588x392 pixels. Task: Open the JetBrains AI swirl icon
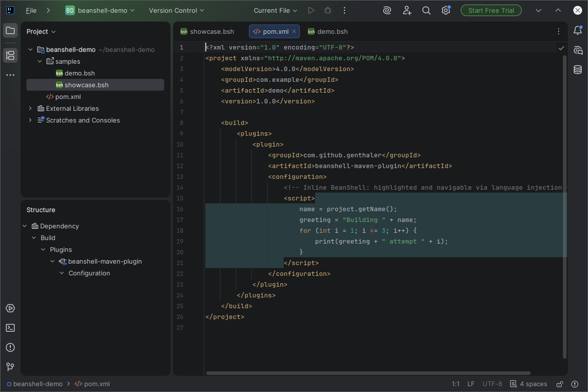pos(387,10)
